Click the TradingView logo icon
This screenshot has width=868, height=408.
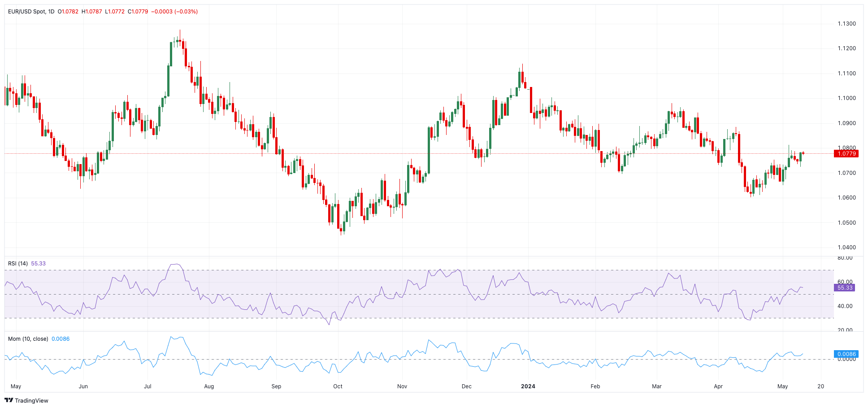tap(9, 400)
